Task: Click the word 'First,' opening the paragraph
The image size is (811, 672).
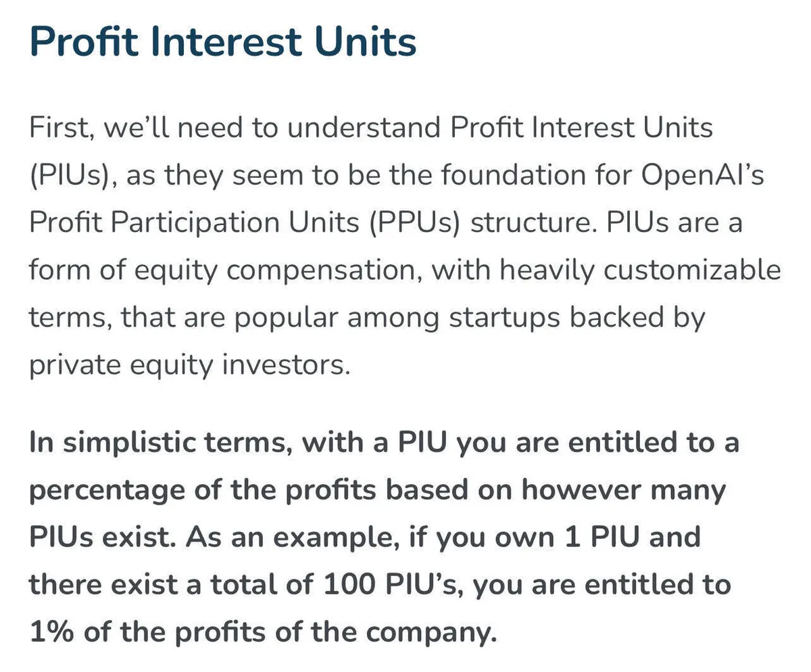Action: pyautogui.click(x=58, y=127)
